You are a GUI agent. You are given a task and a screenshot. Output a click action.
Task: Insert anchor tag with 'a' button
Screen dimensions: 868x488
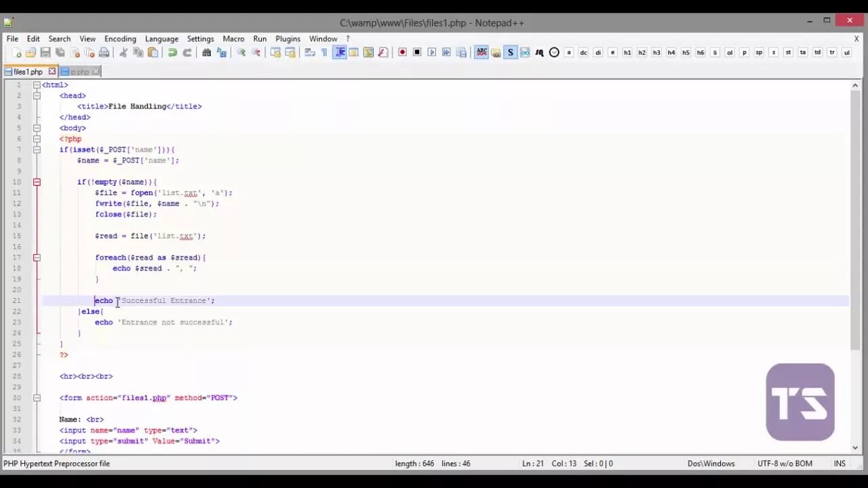(569, 52)
